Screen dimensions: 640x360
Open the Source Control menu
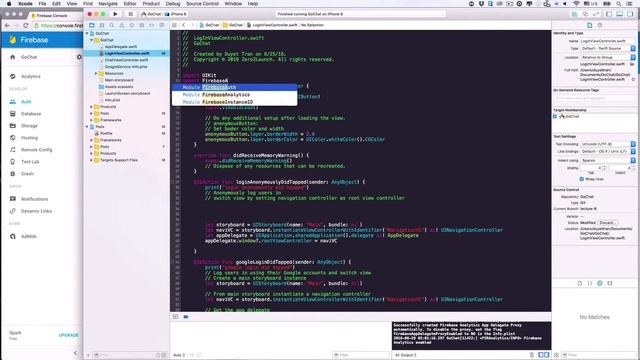tap(202, 4)
